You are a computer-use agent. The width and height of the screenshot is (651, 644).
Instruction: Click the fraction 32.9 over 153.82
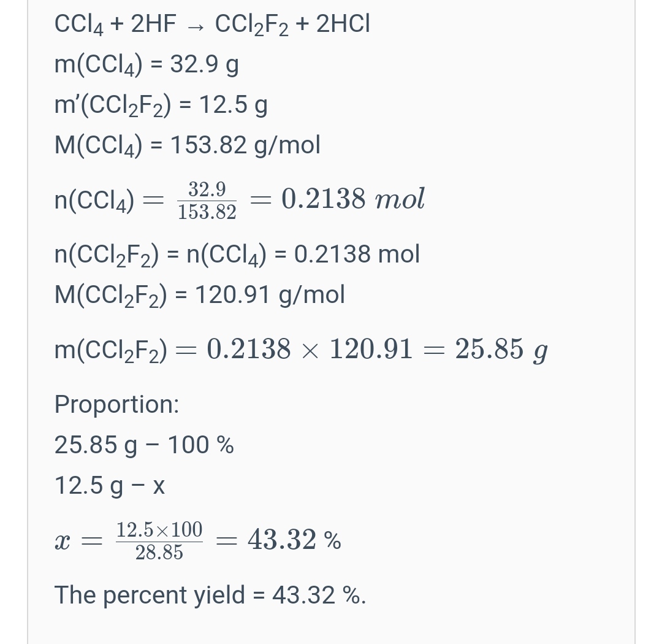pyautogui.click(x=207, y=200)
